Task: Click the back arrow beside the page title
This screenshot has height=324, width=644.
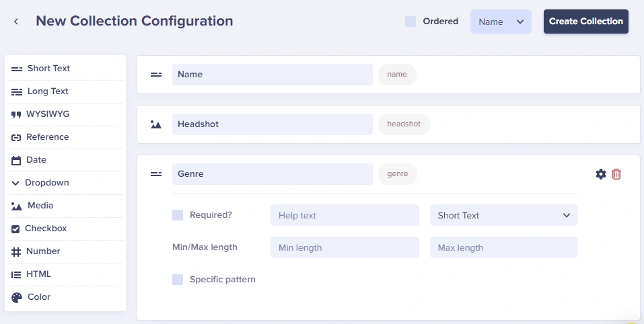Action: click(x=16, y=22)
